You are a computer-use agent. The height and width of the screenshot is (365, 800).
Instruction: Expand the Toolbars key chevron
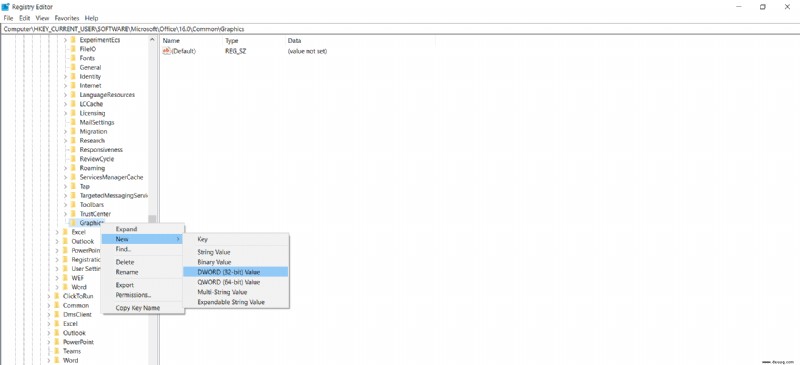pyautogui.click(x=65, y=205)
